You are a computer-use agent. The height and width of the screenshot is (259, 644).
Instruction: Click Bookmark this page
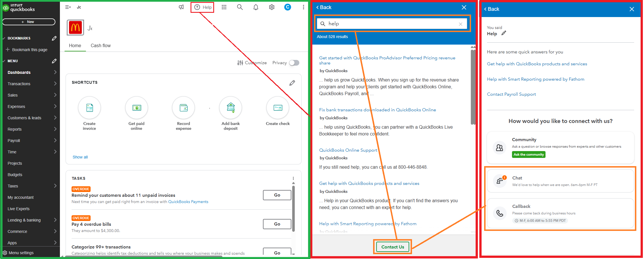point(27,50)
